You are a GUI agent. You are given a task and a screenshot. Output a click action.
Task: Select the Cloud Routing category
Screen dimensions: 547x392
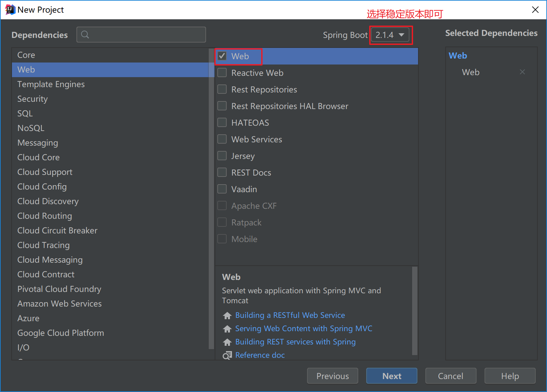pos(110,216)
